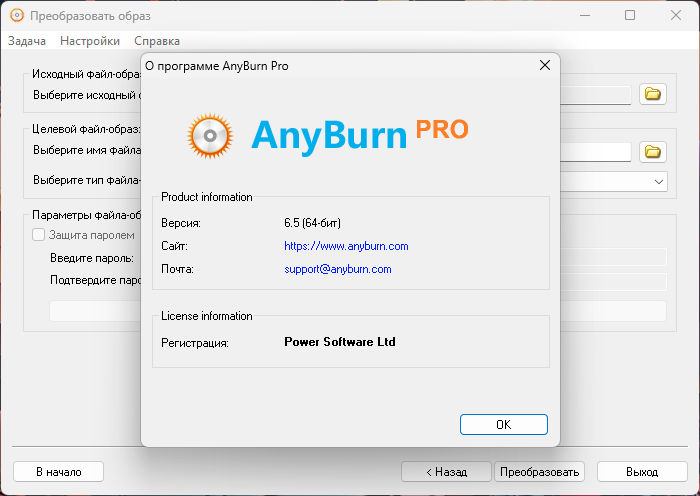Click the Power Software Ltd registration text
The image size is (700, 496).
tap(340, 342)
